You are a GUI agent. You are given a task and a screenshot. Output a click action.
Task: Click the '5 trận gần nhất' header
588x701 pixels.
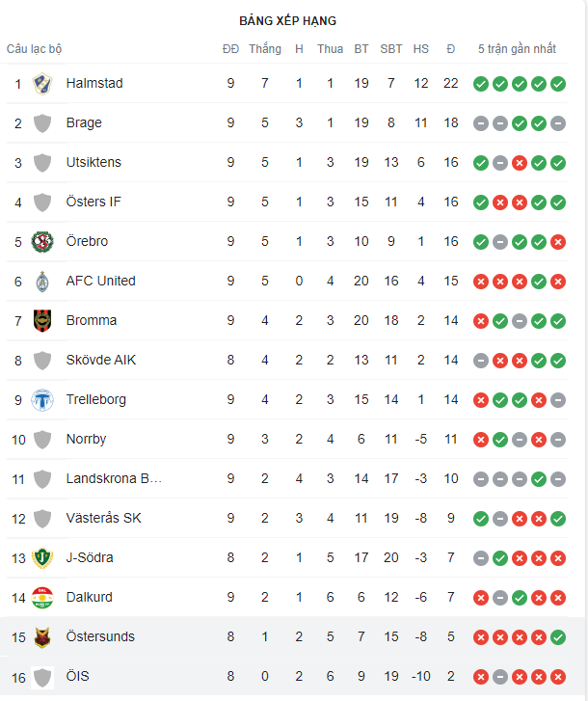point(518,49)
